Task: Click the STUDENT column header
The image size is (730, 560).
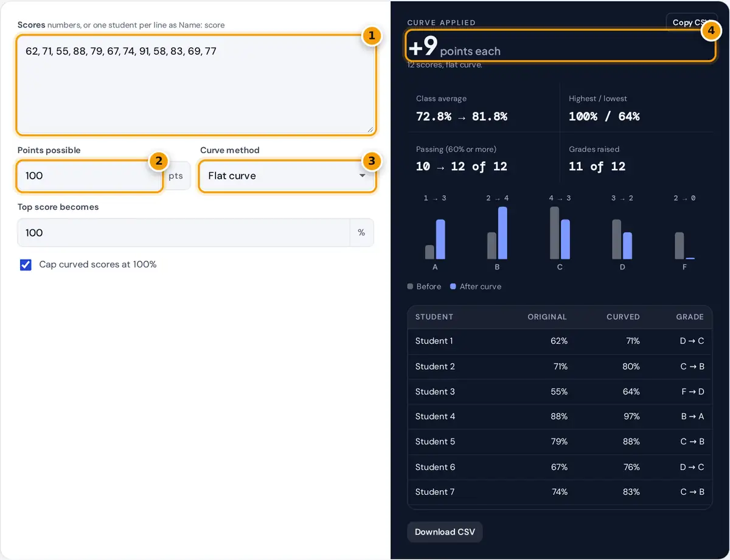Action: 434,317
